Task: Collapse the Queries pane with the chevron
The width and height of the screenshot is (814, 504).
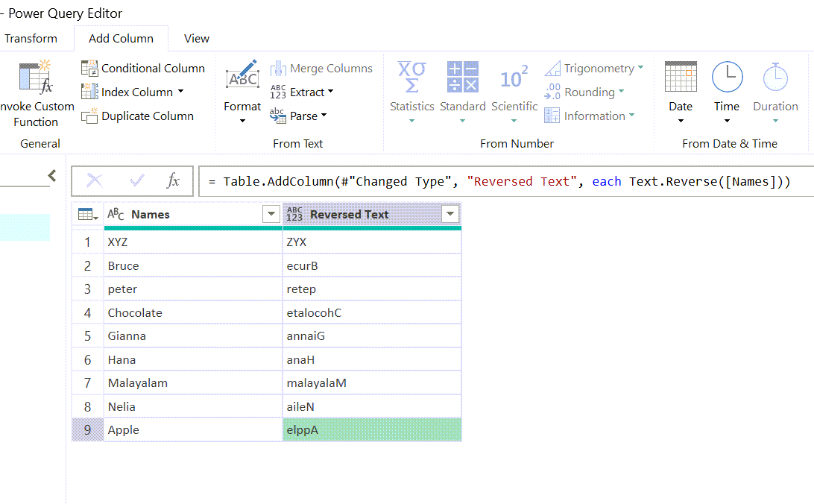Action: [x=51, y=175]
